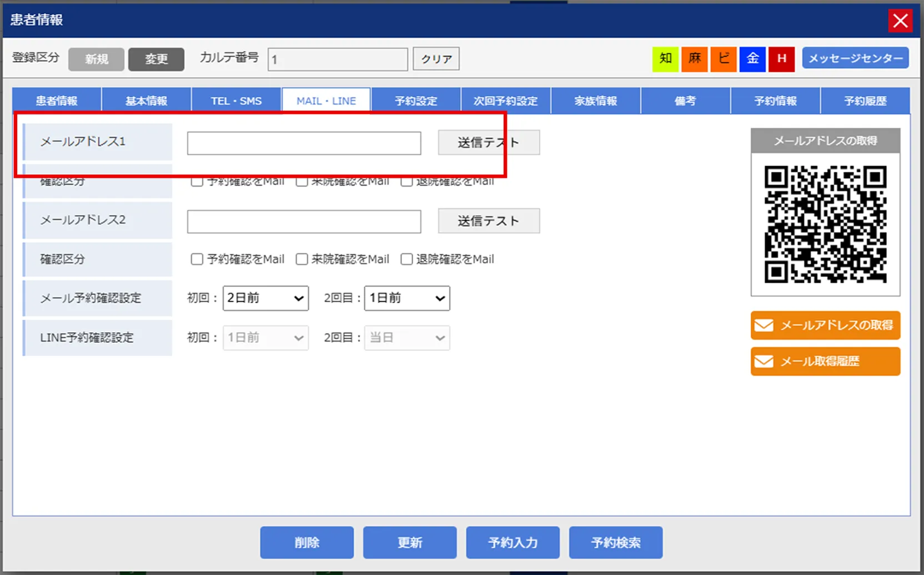Select the orange ビ badge icon
Image resolution: width=924 pixels, height=575 pixels.
pyautogui.click(x=723, y=59)
